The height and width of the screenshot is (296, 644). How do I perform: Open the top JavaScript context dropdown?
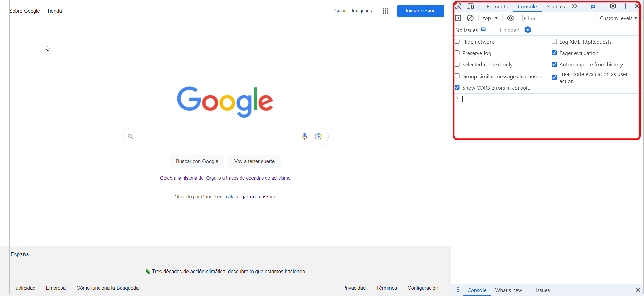pos(490,18)
